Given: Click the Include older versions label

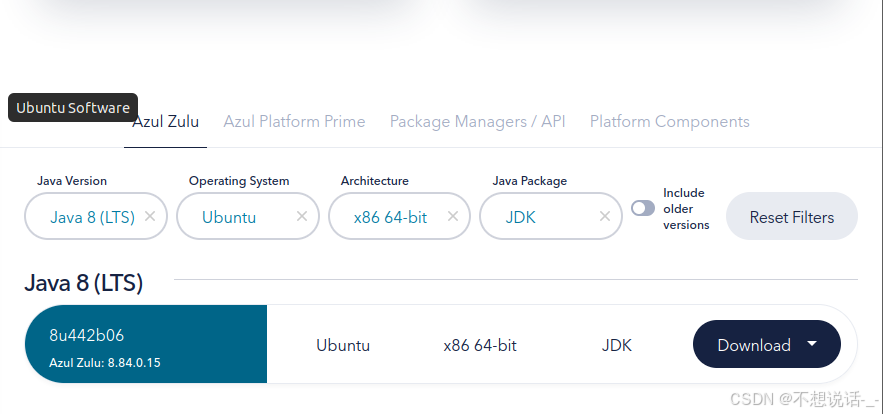Looking at the screenshot, I should (x=685, y=209).
